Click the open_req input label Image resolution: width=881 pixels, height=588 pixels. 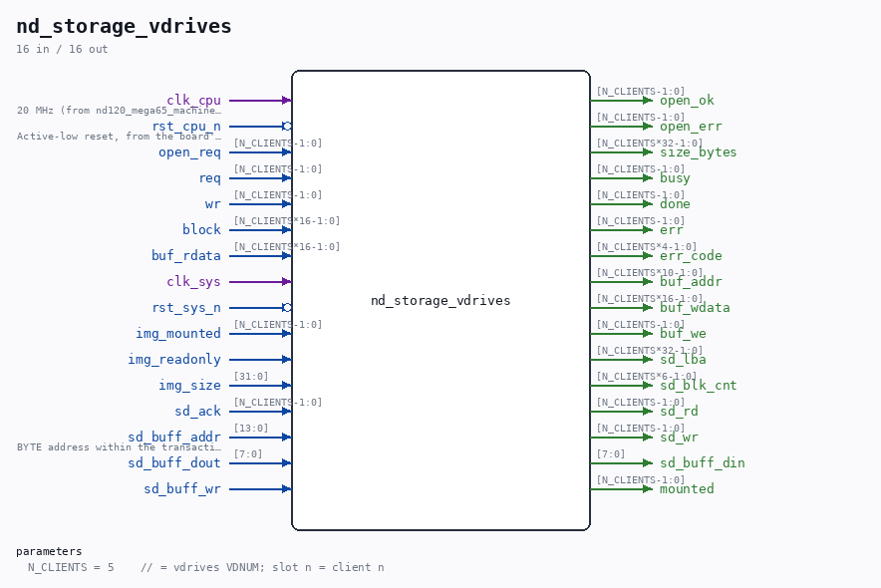190,151
